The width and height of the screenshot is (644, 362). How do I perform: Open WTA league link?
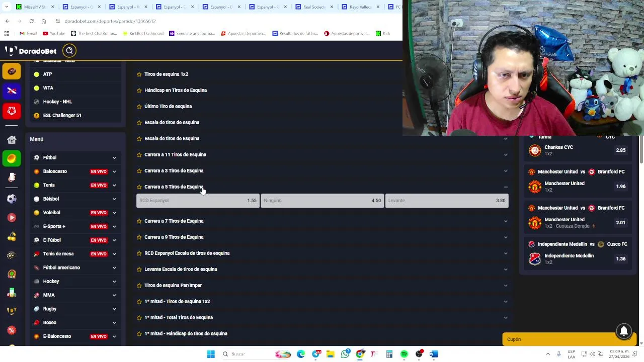click(48, 88)
